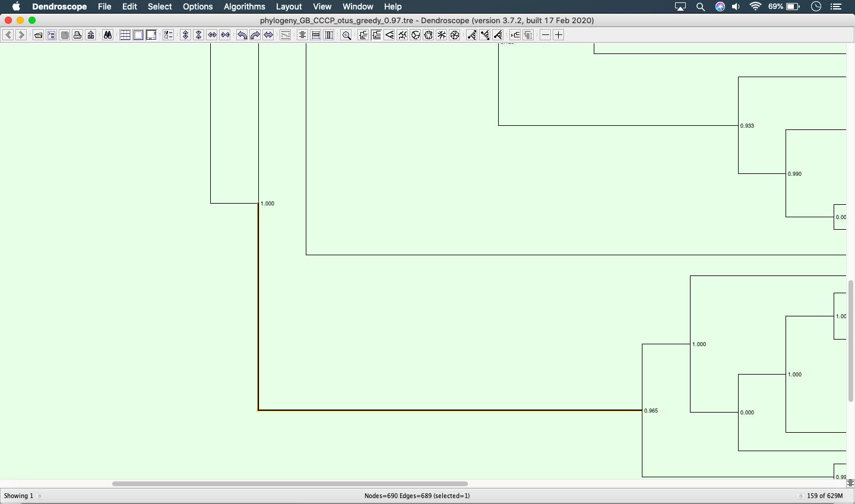Switch to Slanted Cladogram view icon
The height and width of the screenshot is (504, 855).
(x=389, y=35)
